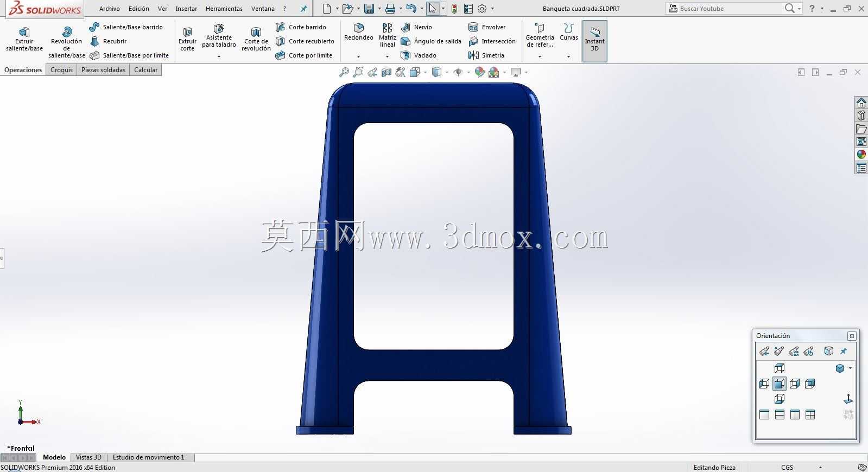868x472 pixels.
Task: Click Saliente/Base barrido button
Action: [126, 27]
